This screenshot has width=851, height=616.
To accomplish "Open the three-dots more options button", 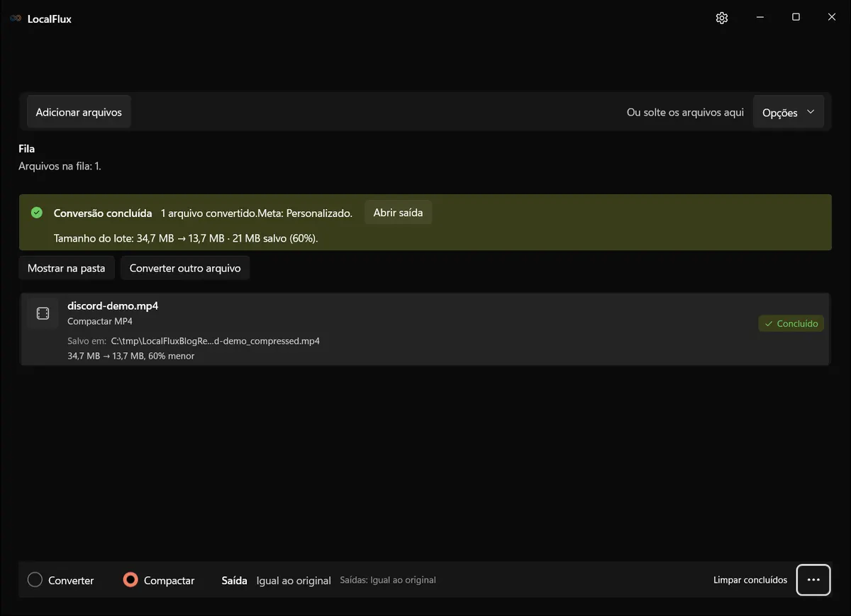I will tap(813, 580).
